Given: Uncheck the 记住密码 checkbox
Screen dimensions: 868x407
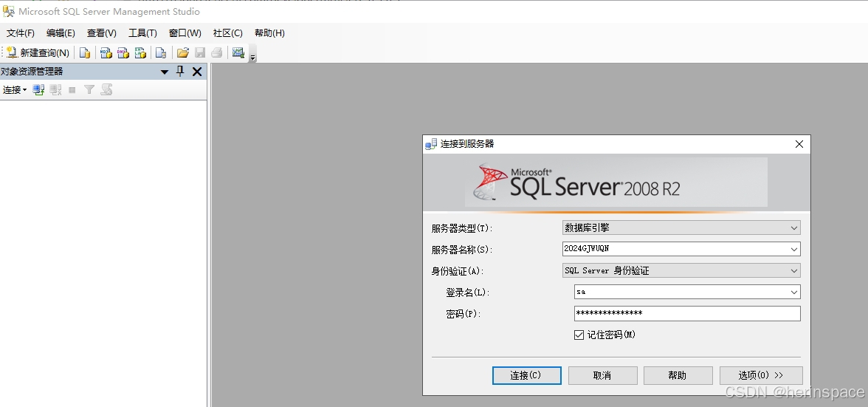Looking at the screenshot, I should (x=579, y=335).
